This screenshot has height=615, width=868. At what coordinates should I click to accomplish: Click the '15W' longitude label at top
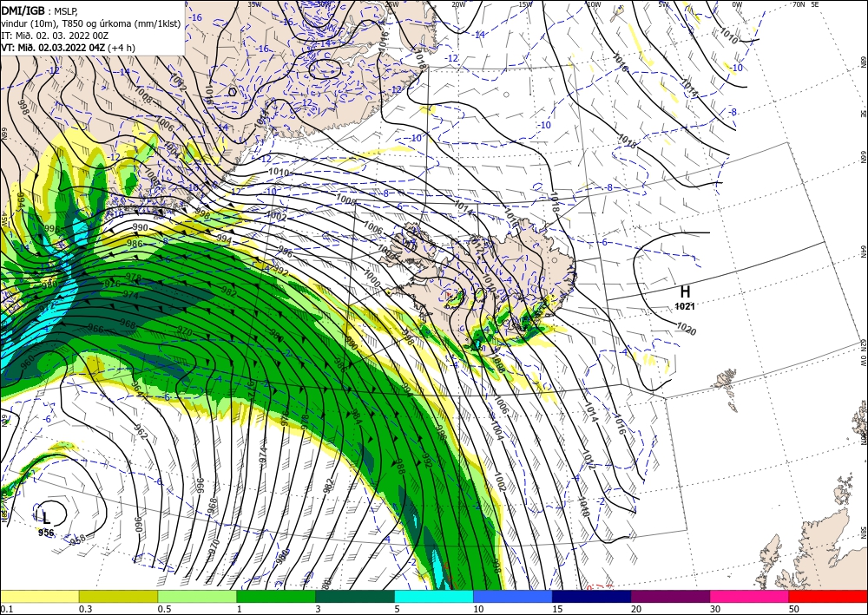[x=525, y=4]
